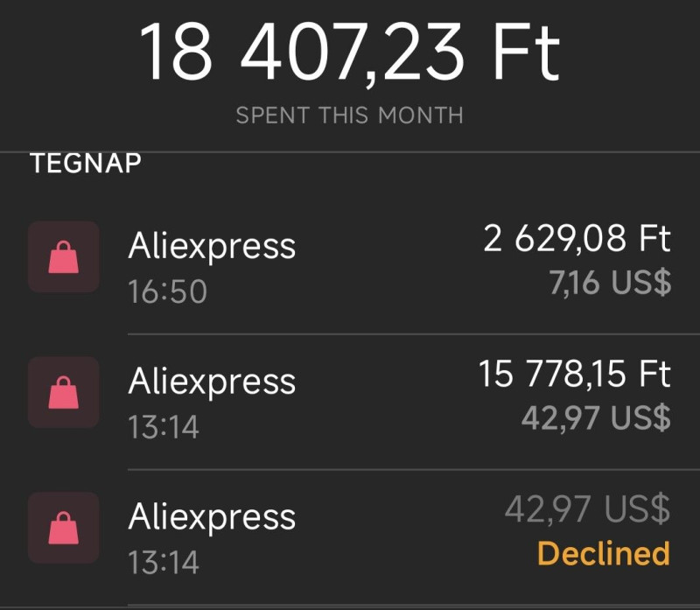The image size is (700, 610).
Task: Tap shopping bag icon for 16:50 Aliexpress
Action: (63, 256)
